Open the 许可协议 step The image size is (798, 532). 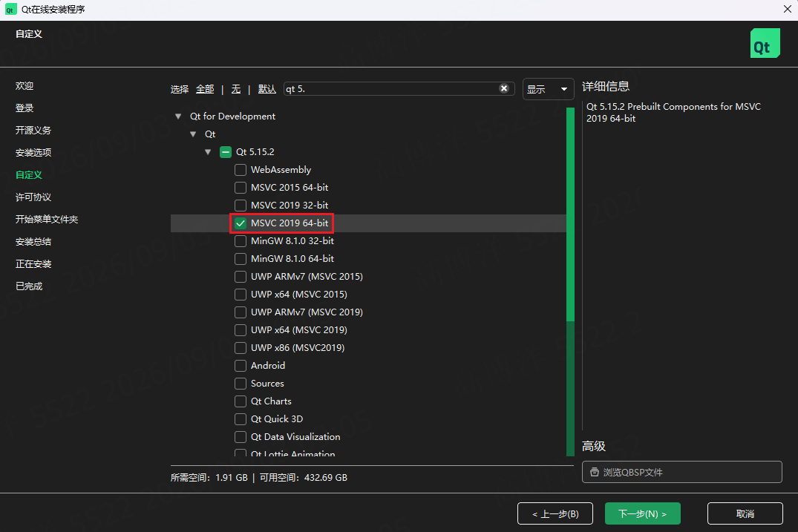[33, 197]
